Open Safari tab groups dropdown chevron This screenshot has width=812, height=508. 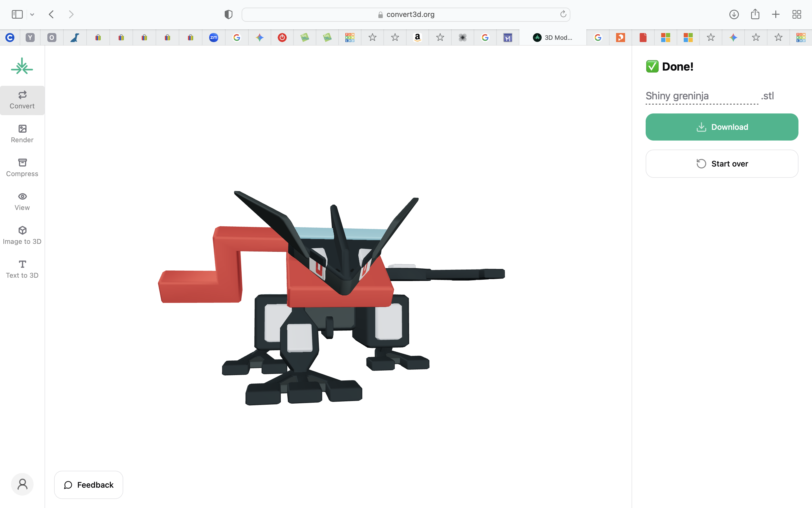(x=32, y=14)
